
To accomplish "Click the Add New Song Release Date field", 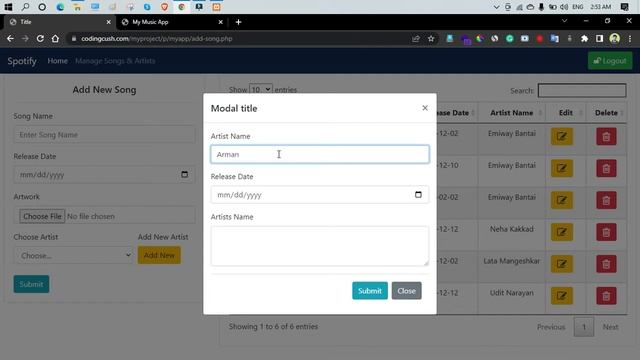I will [104, 175].
